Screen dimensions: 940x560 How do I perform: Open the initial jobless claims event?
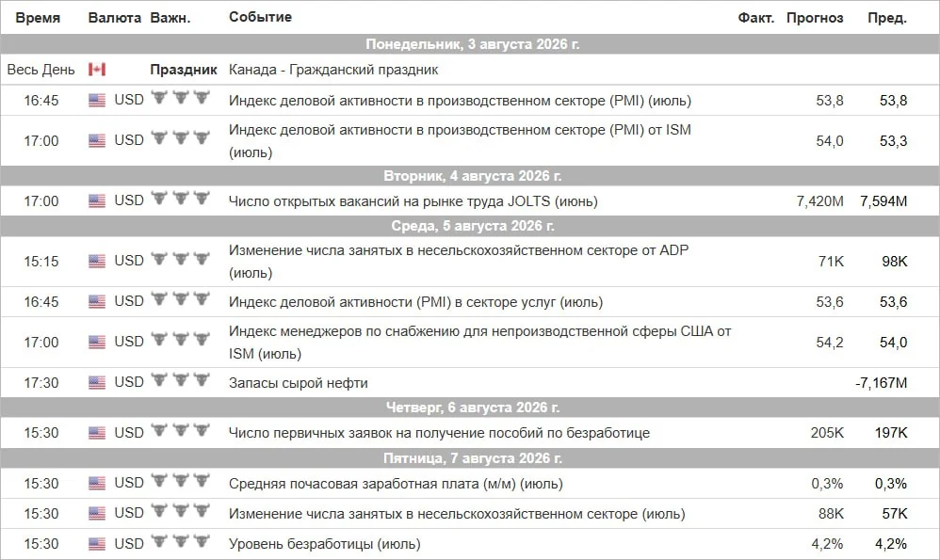pyautogui.click(x=439, y=432)
